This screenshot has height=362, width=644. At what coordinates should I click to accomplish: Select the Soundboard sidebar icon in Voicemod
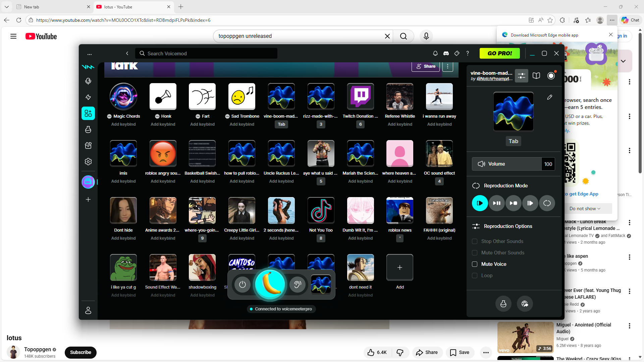(88, 113)
